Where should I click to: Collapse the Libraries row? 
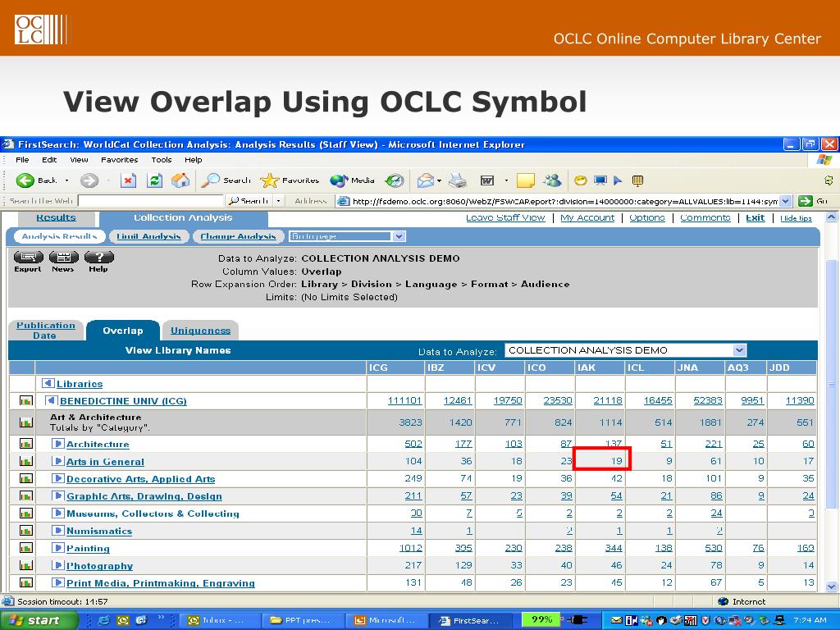[x=48, y=384]
